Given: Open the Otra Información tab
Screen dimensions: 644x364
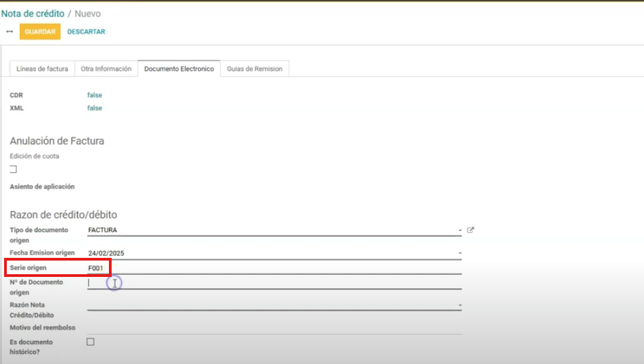Looking at the screenshot, I should point(106,69).
